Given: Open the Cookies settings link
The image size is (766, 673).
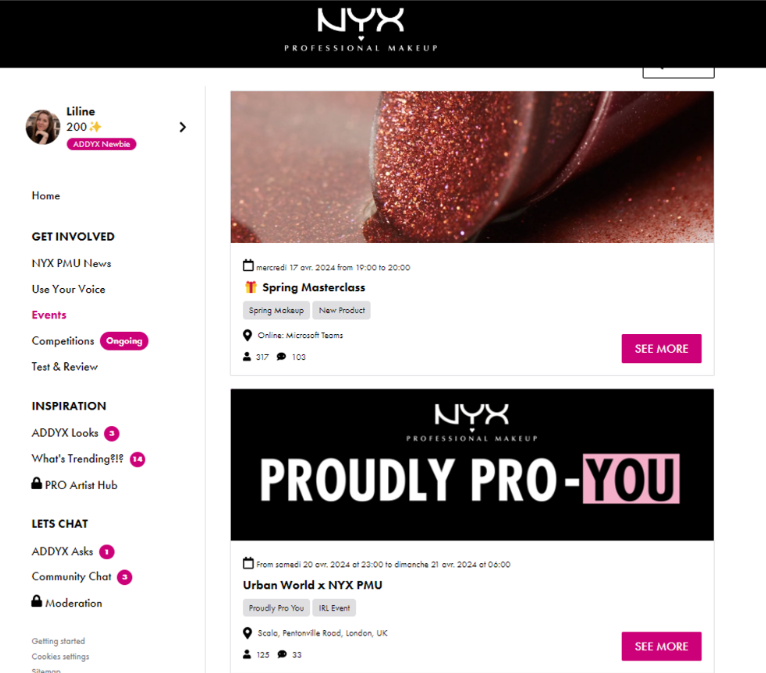Looking at the screenshot, I should pos(61,656).
